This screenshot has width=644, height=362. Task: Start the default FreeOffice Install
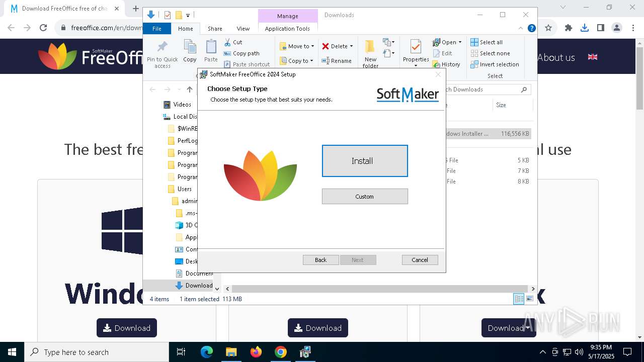click(x=365, y=161)
